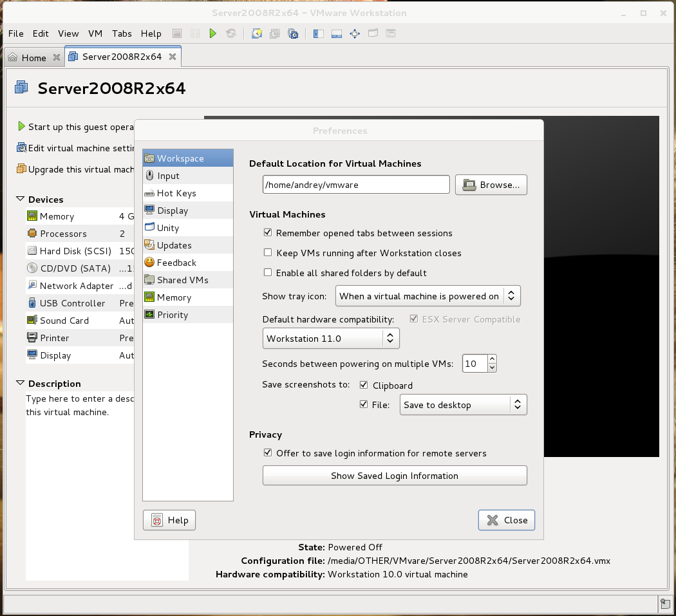Click the pause (suspend) toolbar icon

pos(195,33)
